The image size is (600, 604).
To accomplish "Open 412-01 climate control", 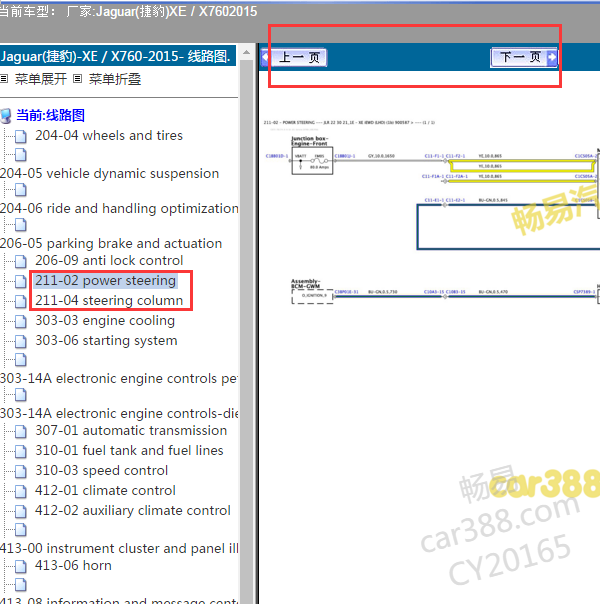I will tap(105, 491).
